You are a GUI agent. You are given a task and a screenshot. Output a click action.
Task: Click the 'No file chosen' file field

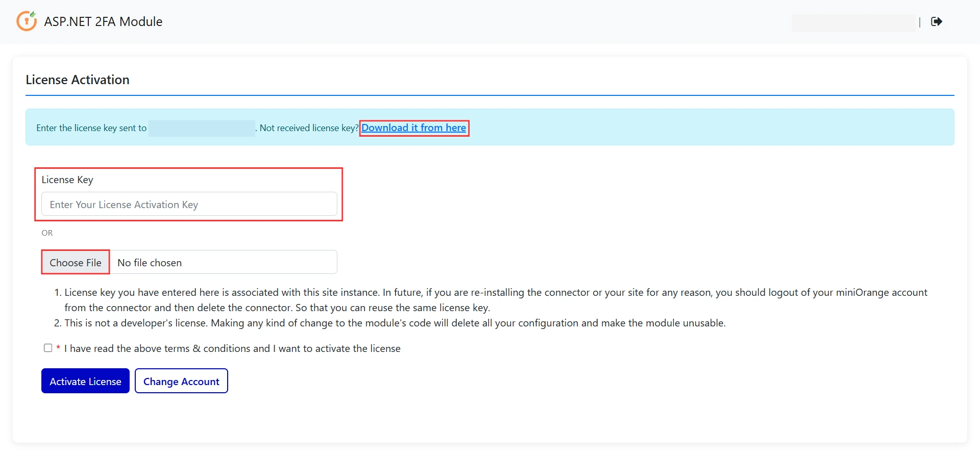pyautogui.click(x=224, y=262)
